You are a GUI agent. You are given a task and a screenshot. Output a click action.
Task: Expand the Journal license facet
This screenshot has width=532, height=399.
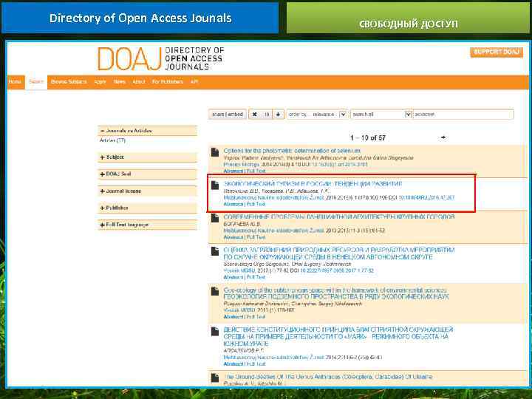[147, 191]
